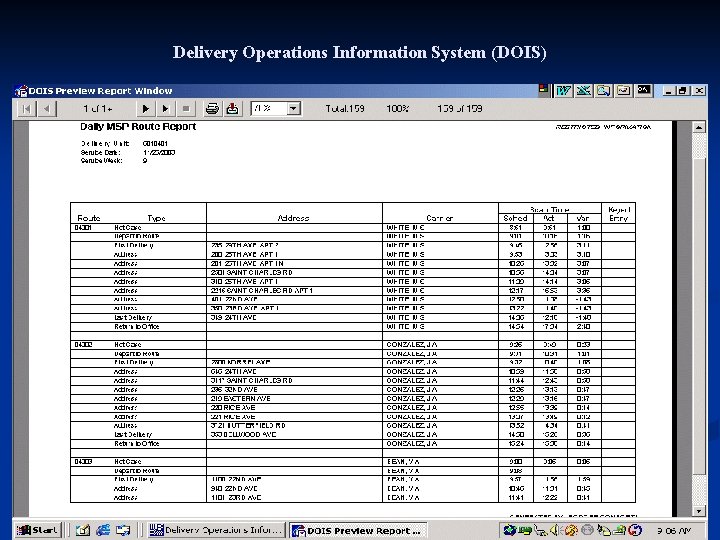Go to the previous report page

click(x=47, y=109)
